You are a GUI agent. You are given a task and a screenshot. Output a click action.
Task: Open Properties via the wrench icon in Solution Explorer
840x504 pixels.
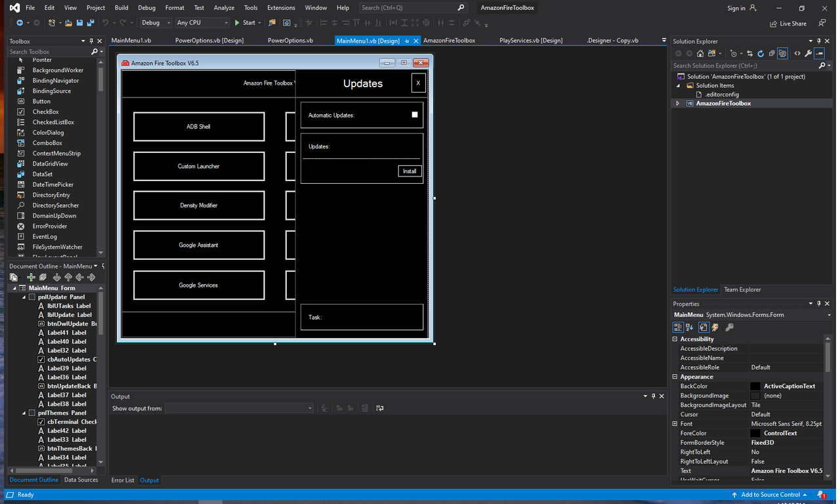808,54
